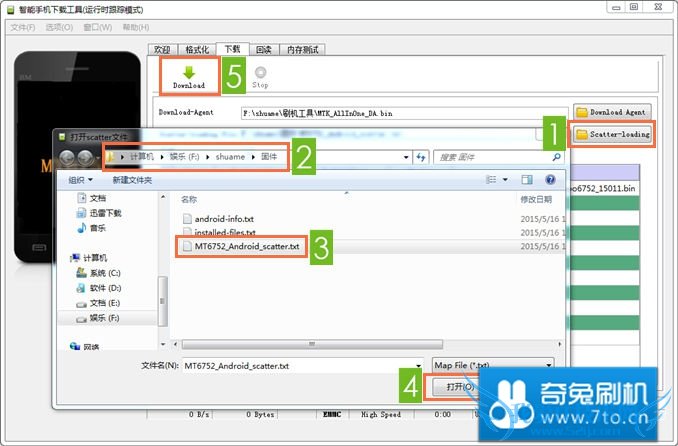Image resolution: width=678 pixels, height=446 pixels.
Task: Click the android-info.txt file icon
Action: point(187,219)
